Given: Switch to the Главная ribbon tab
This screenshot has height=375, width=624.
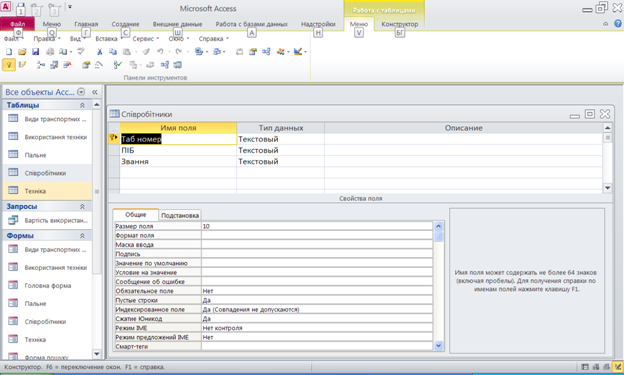Looking at the screenshot, I should (86, 24).
